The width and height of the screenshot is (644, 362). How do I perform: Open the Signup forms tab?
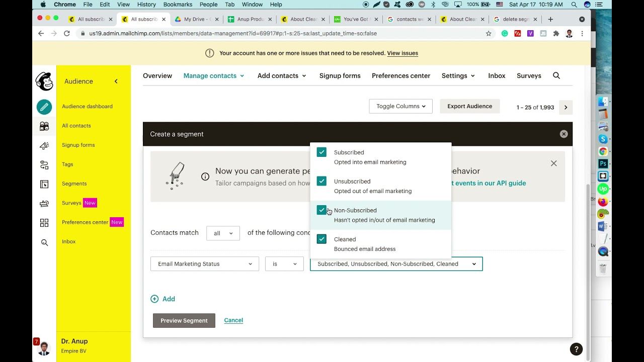340,75
